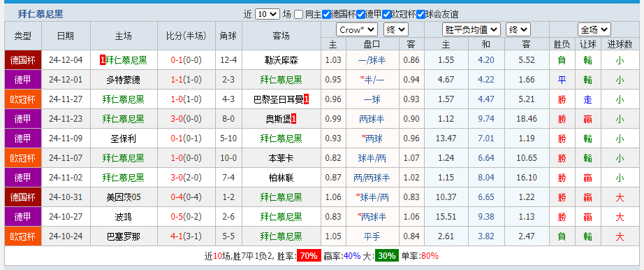Click the score 1-1(1-0) at 多特蒙德
This screenshot has width=644, height=270.
click(x=186, y=80)
